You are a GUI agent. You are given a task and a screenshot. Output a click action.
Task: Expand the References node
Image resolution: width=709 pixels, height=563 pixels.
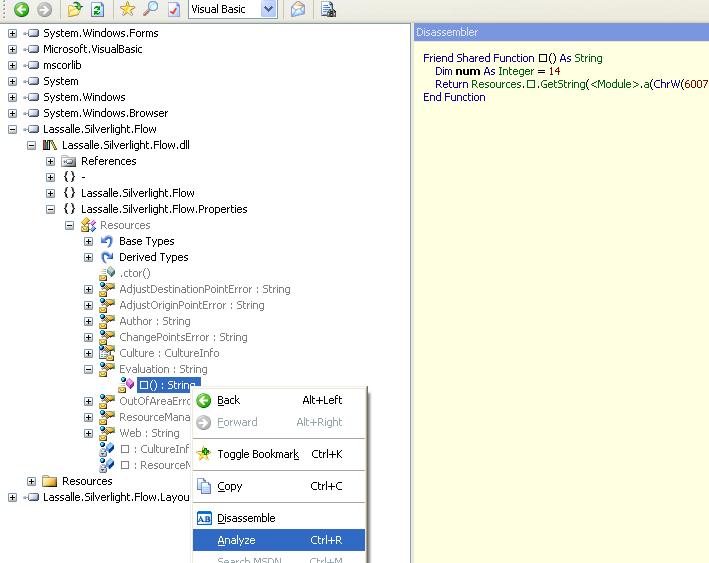tap(51, 161)
